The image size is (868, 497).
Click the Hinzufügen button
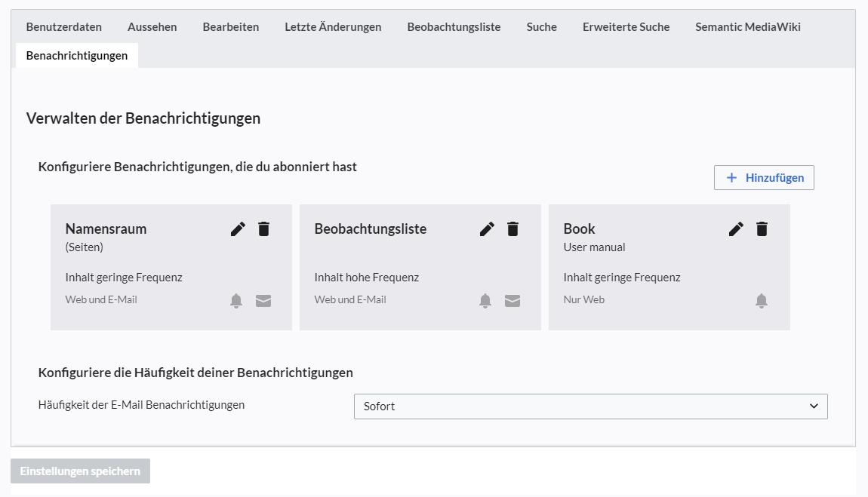pyautogui.click(x=764, y=178)
